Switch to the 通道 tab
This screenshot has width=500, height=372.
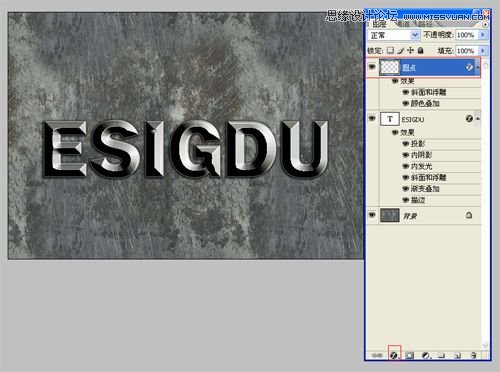(x=403, y=24)
